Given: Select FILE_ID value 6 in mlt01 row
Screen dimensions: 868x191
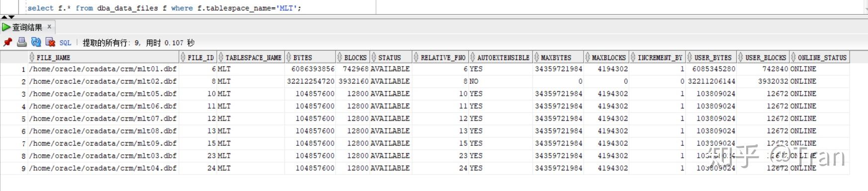Looking at the screenshot, I should 198,69.
